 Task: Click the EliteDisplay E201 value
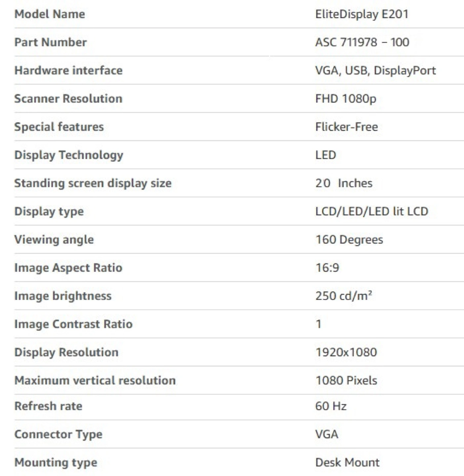(x=362, y=14)
